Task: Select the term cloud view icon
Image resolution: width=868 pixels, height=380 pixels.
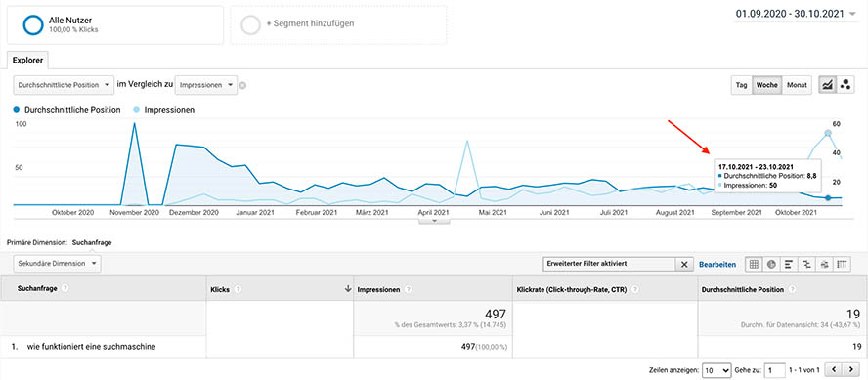Action: coord(824,265)
